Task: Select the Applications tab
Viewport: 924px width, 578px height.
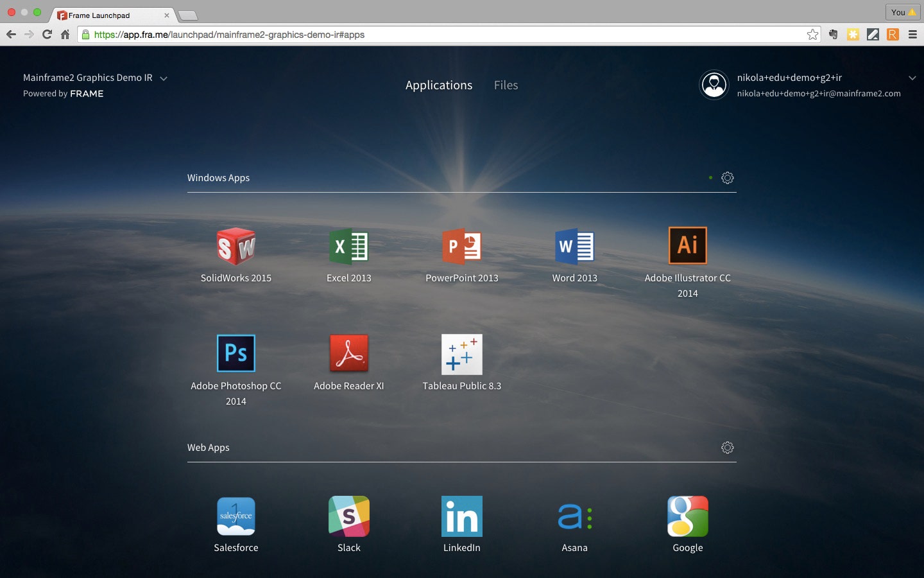Action: point(439,85)
